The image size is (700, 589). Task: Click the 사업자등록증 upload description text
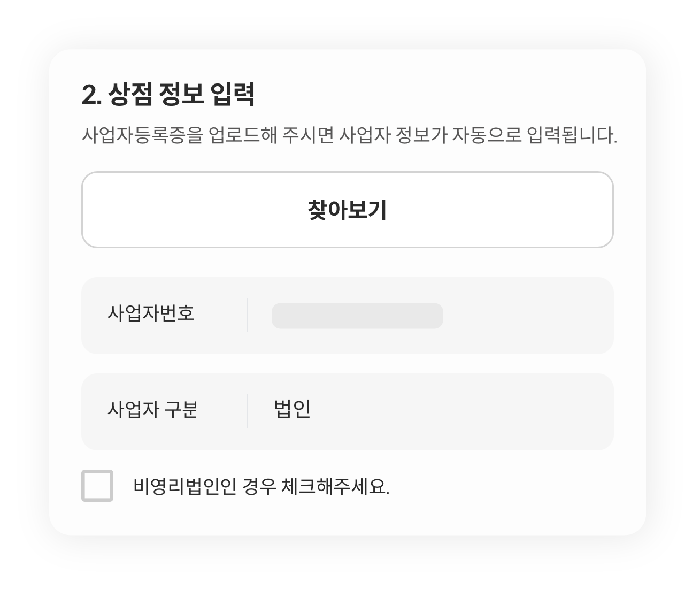tap(349, 135)
